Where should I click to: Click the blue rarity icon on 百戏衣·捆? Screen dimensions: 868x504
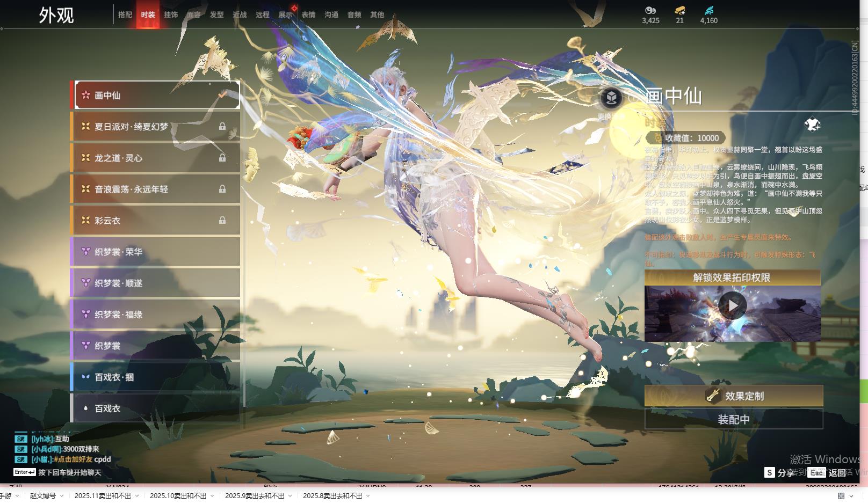85,377
